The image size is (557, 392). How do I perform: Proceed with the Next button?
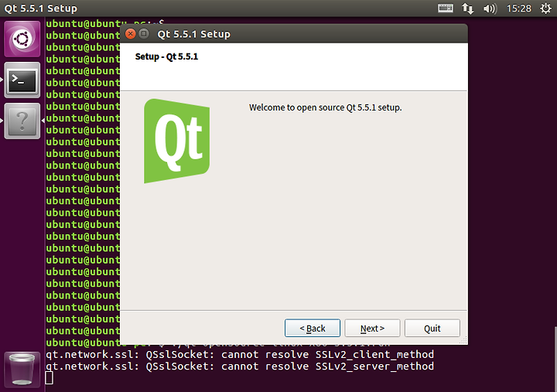click(372, 328)
